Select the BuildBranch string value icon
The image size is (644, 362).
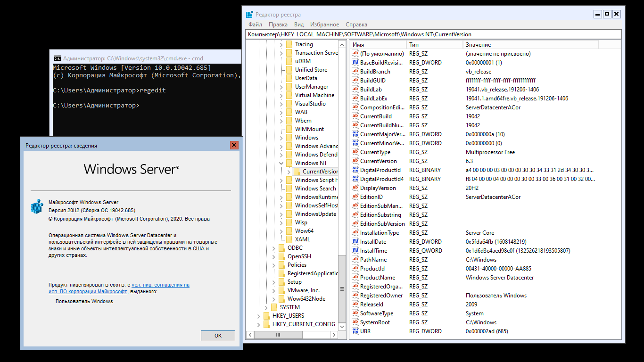pyautogui.click(x=355, y=72)
